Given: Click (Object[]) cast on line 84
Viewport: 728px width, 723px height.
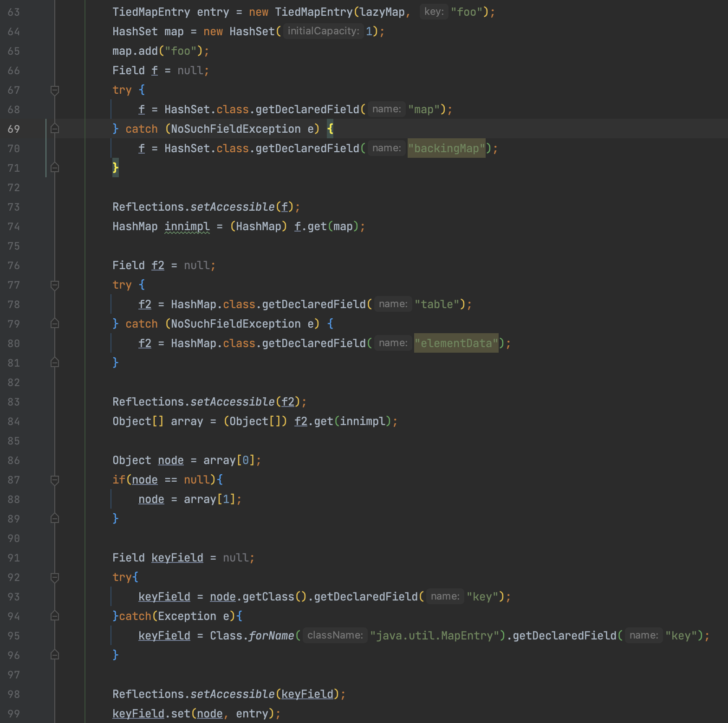Looking at the screenshot, I should [255, 421].
